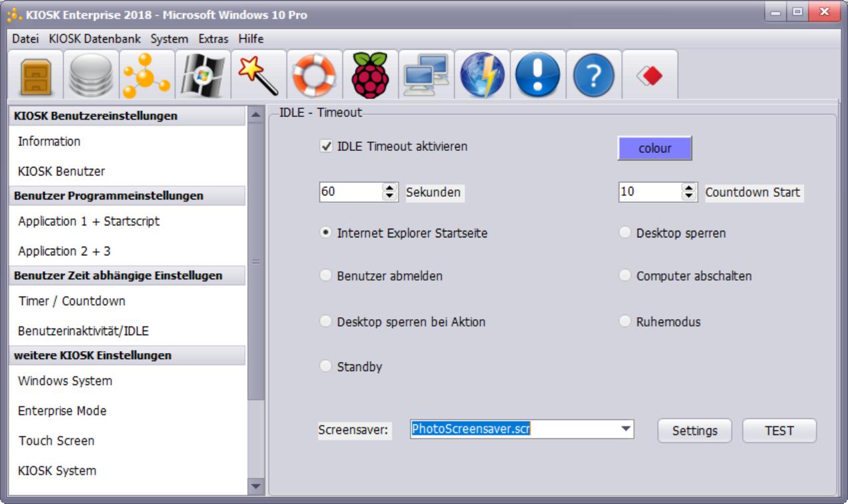Open the file cabinet toolbar tab
Image resolution: width=848 pixels, height=504 pixels.
(x=35, y=76)
